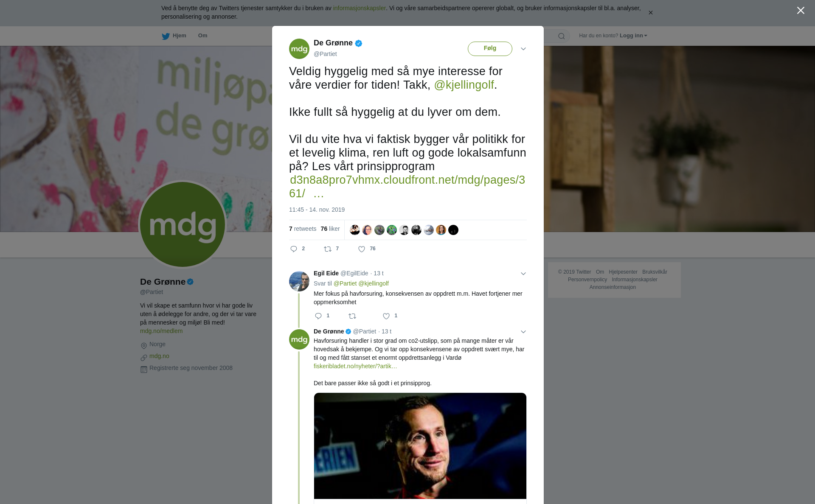Viewport: 815px width, 504px height.
Task: Open the cloudfront prinsipprogram link
Action: [407, 187]
